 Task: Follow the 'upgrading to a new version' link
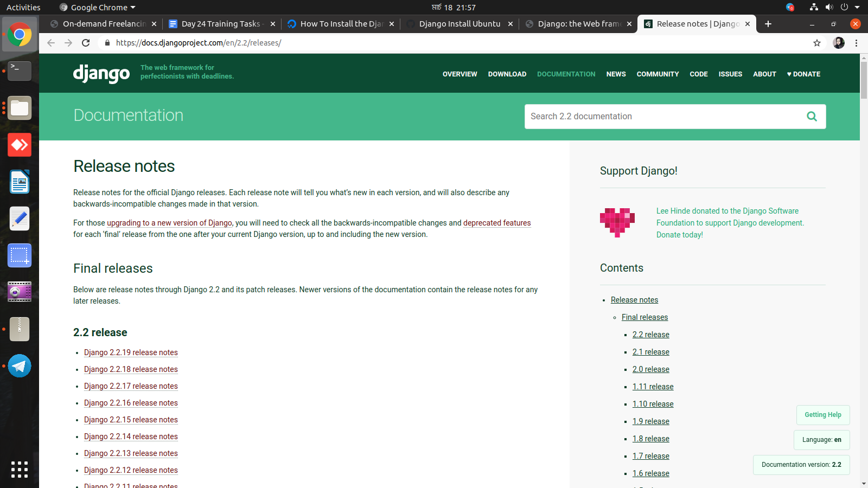coord(170,223)
